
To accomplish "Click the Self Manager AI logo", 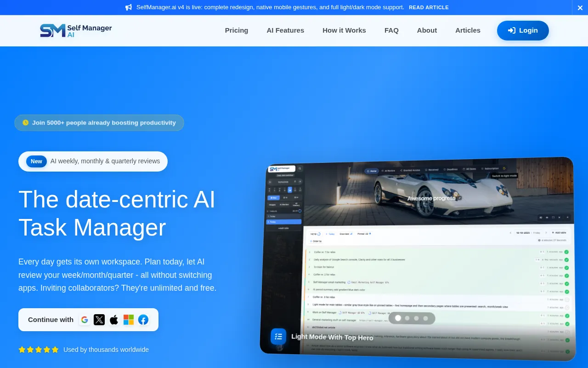I will 76,30.
